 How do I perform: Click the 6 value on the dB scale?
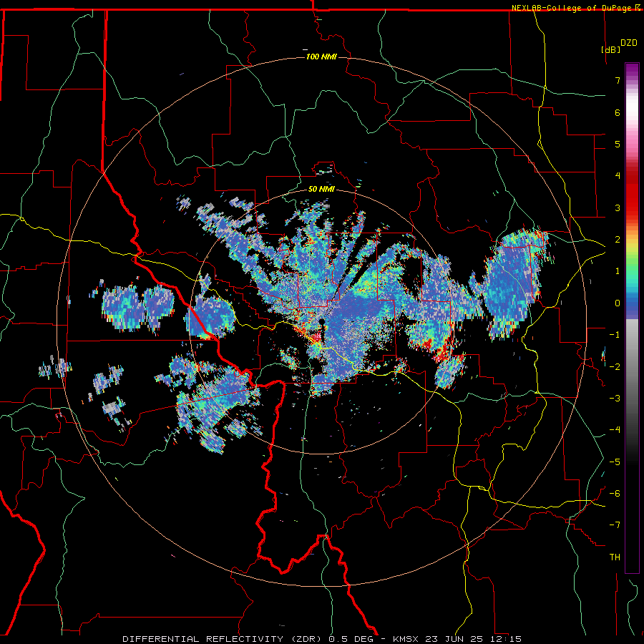pyautogui.click(x=618, y=112)
